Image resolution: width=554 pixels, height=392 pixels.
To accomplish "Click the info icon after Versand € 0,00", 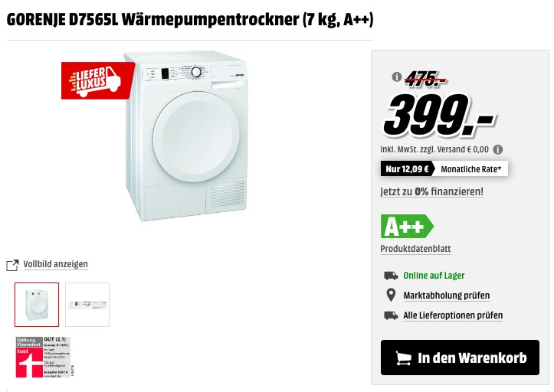I will [x=498, y=150].
